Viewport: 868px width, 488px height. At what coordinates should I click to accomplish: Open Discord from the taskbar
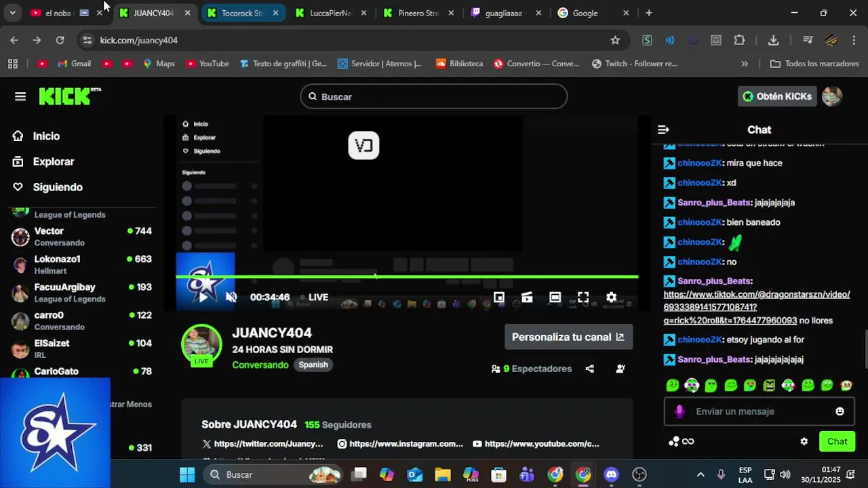click(611, 474)
